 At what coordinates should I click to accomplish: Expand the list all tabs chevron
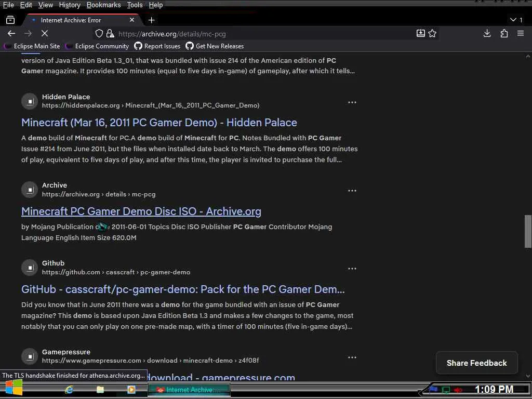point(513,20)
